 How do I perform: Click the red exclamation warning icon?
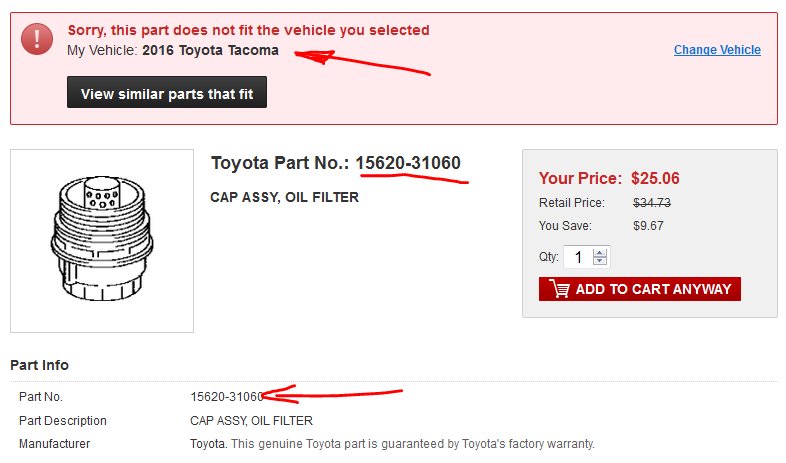click(37, 39)
